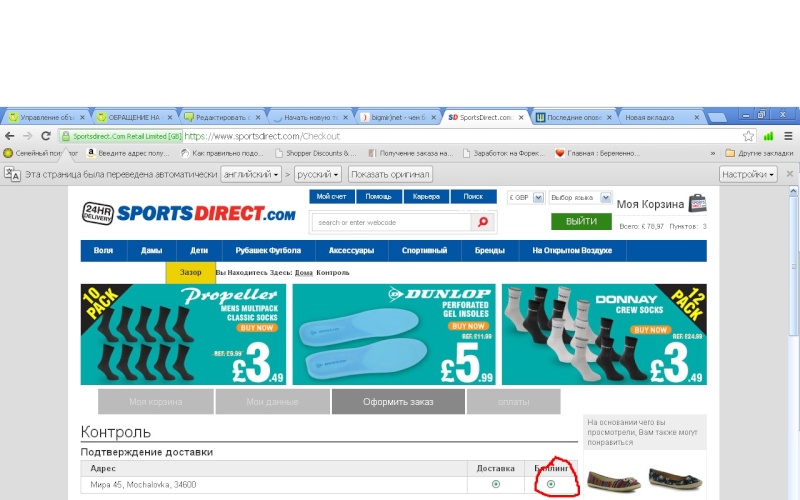Open the Аксессуары navigation menu
This screenshot has width=800, height=500.
coord(352,251)
